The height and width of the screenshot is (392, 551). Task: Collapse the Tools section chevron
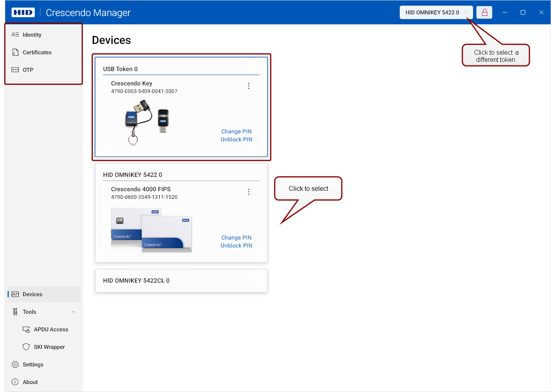pos(73,312)
